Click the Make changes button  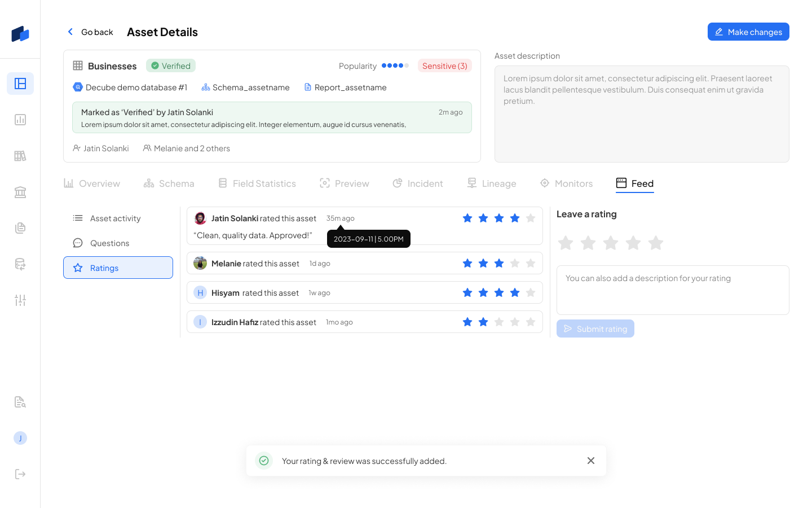(748, 32)
